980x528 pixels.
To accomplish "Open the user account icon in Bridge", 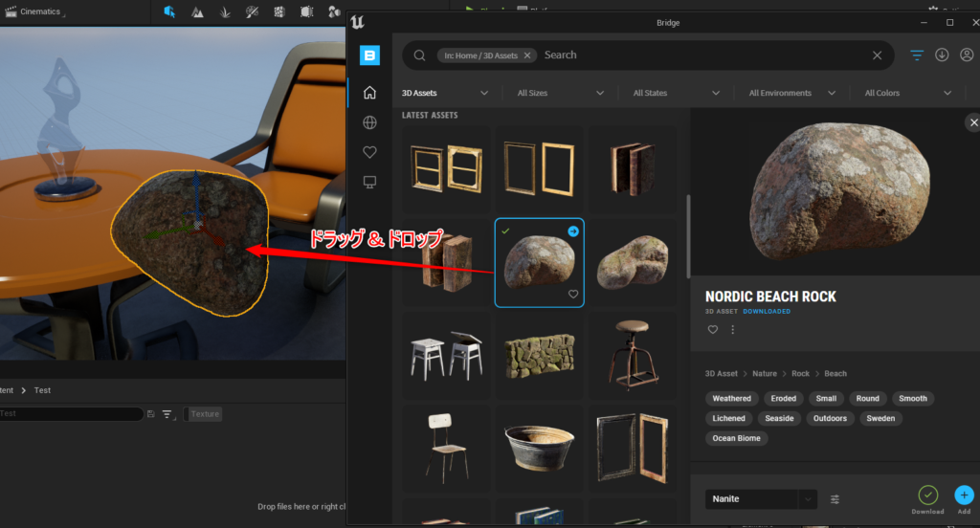I will click(967, 55).
